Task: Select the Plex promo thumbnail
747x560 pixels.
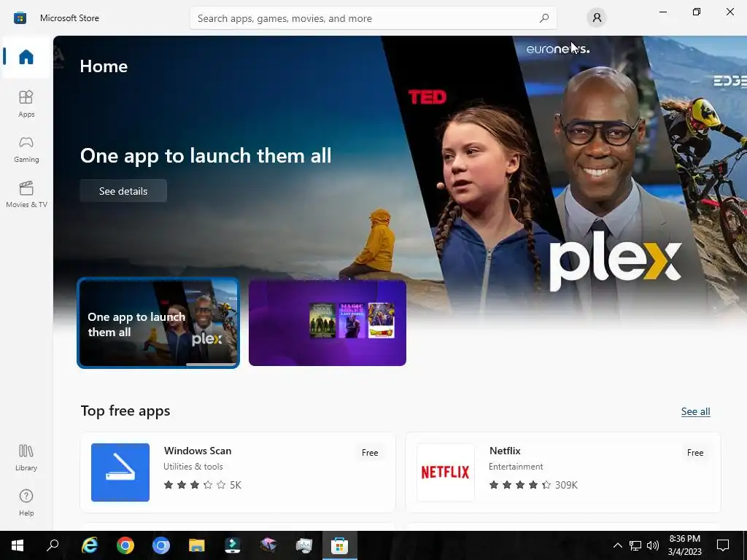Action: tap(158, 322)
